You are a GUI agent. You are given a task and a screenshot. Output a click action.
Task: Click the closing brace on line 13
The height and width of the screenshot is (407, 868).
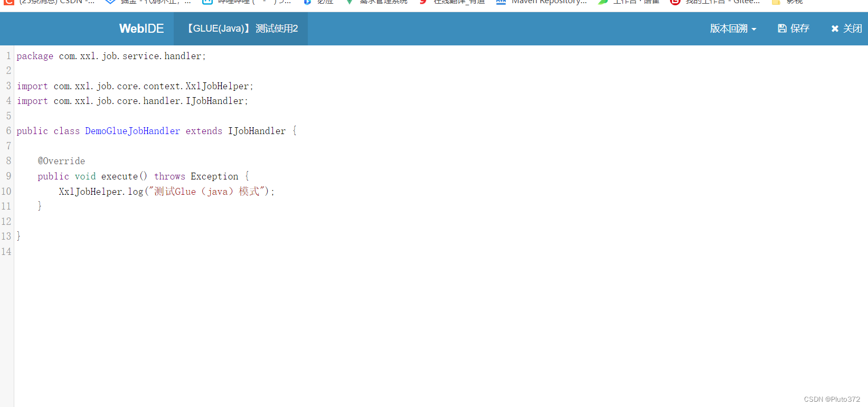click(18, 236)
